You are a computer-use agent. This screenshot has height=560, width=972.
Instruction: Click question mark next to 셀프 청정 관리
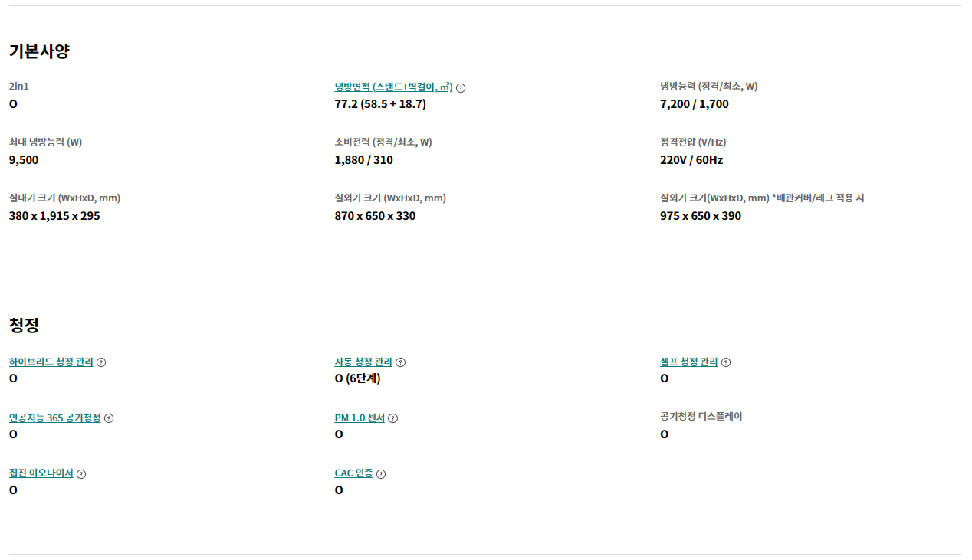click(726, 362)
